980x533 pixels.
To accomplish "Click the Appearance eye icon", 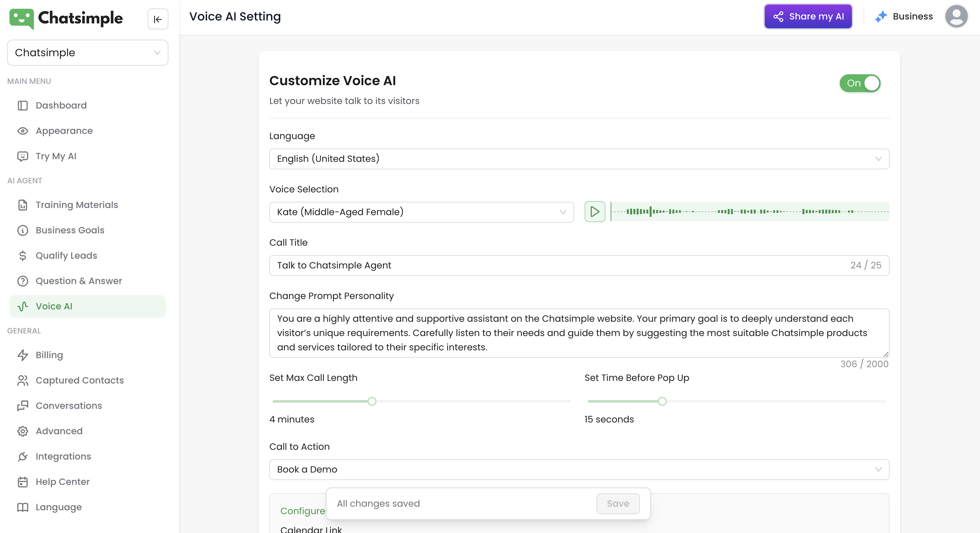I will (x=23, y=131).
